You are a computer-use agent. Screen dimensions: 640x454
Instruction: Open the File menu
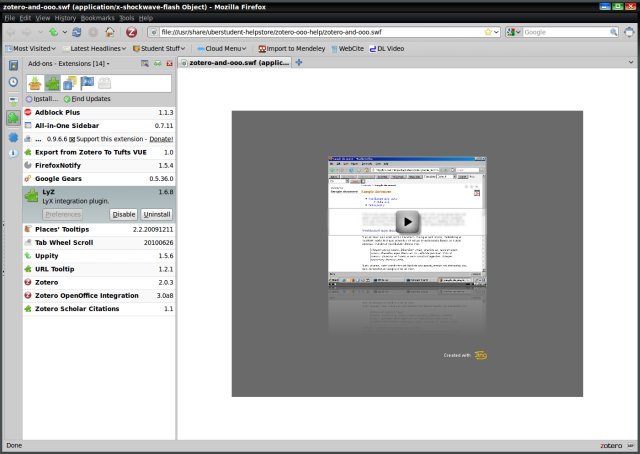tap(9, 18)
